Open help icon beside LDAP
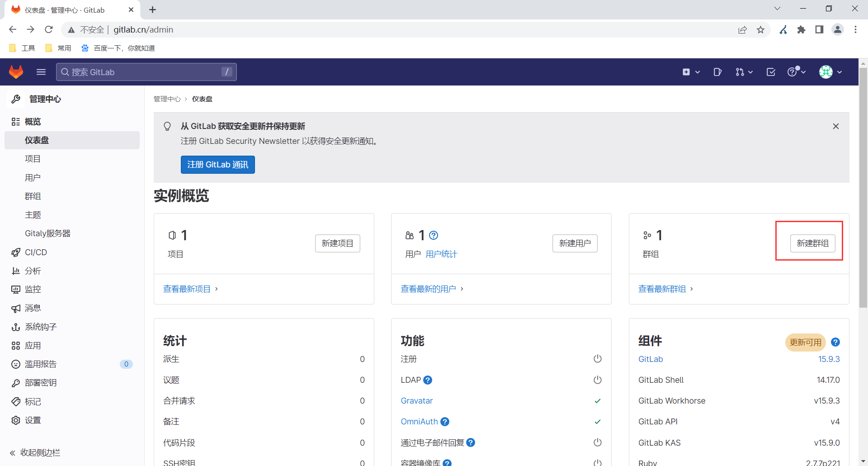 coord(428,380)
